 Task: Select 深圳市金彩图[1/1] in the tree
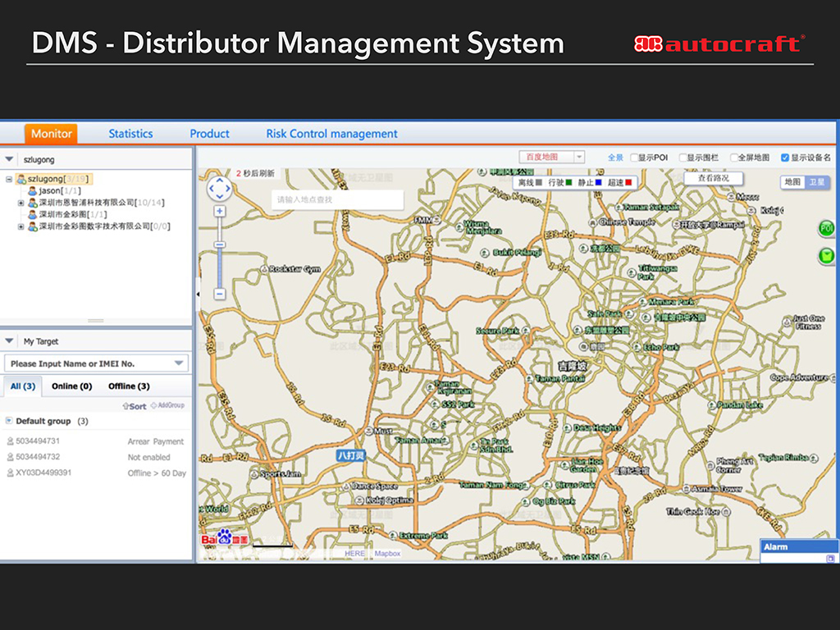tap(73, 214)
